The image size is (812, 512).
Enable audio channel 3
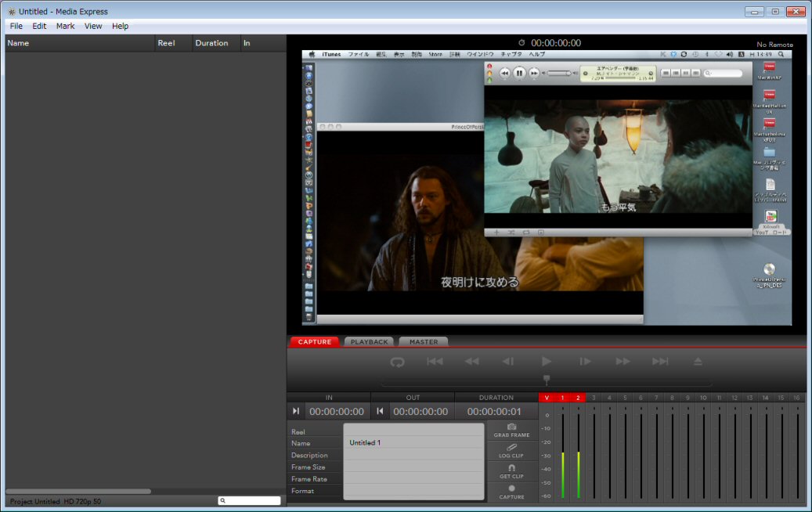click(x=594, y=398)
